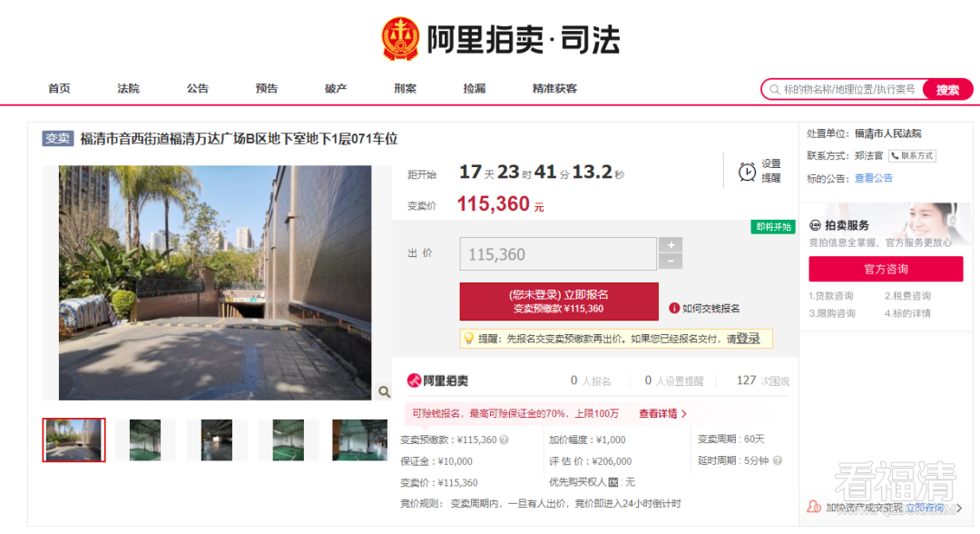Click the red info icon beside 如何交钱报名
Screen dimensions: 980x534
[x=674, y=308]
